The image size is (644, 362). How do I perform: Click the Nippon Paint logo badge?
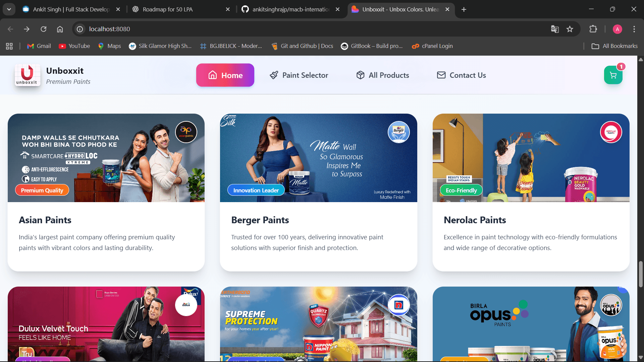[x=398, y=305]
